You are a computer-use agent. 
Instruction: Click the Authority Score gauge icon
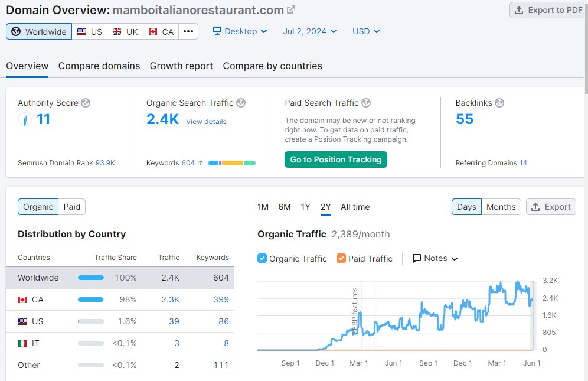[x=25, y=119]
